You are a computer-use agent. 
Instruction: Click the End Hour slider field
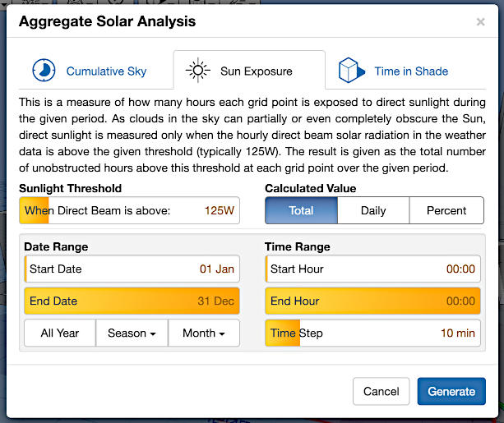[x=372, y=301]
